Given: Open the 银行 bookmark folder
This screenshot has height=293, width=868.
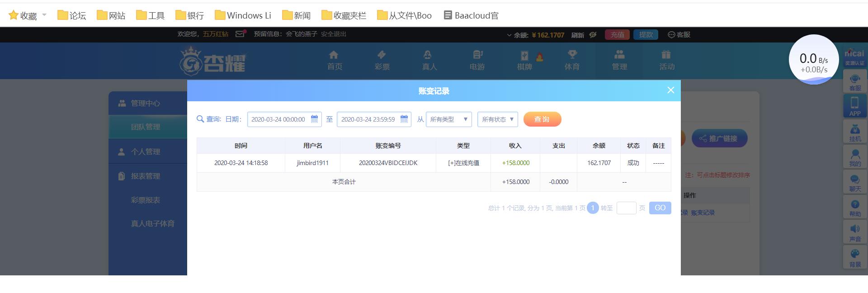Looking at the screenshot, I should [x=190, y=15].
